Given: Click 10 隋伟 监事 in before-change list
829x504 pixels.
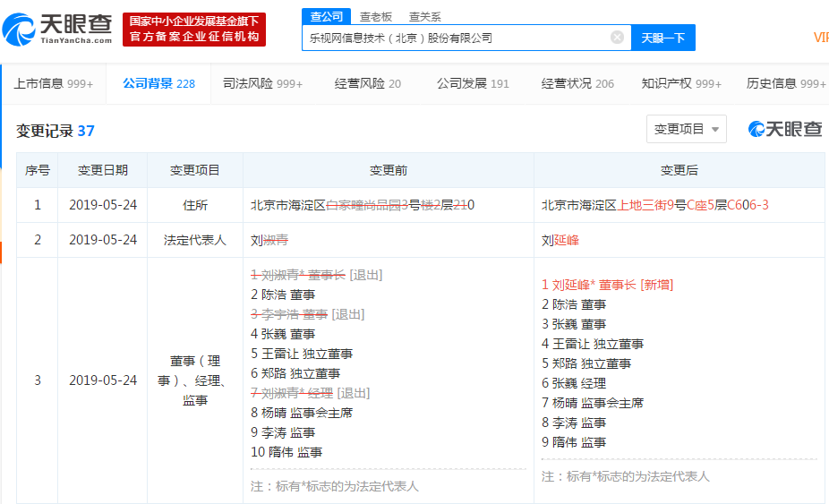Looking at the screenshot, I should coord(286,452).
